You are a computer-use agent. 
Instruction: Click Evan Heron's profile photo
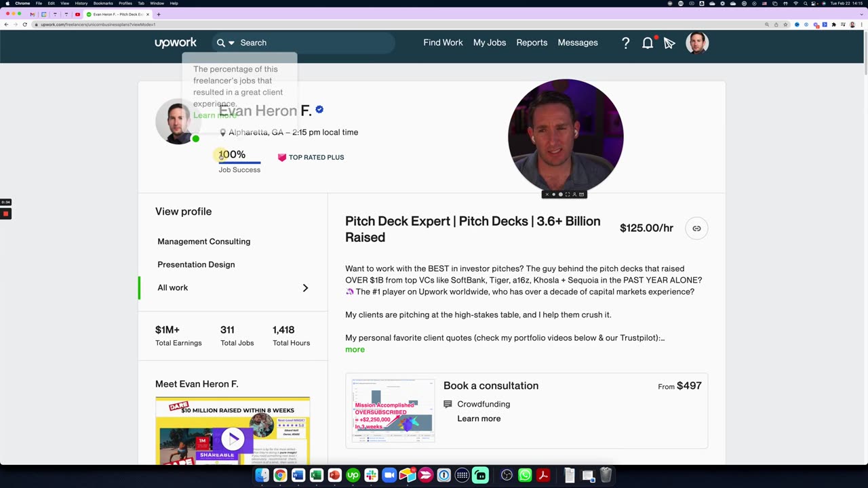tap(178, 122)
